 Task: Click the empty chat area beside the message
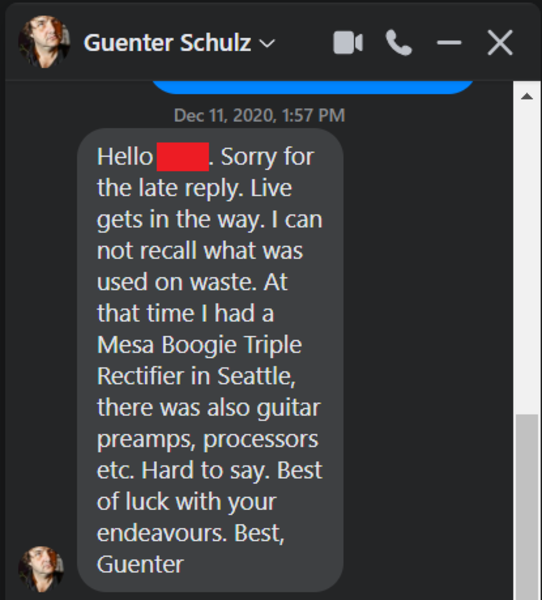428,344
